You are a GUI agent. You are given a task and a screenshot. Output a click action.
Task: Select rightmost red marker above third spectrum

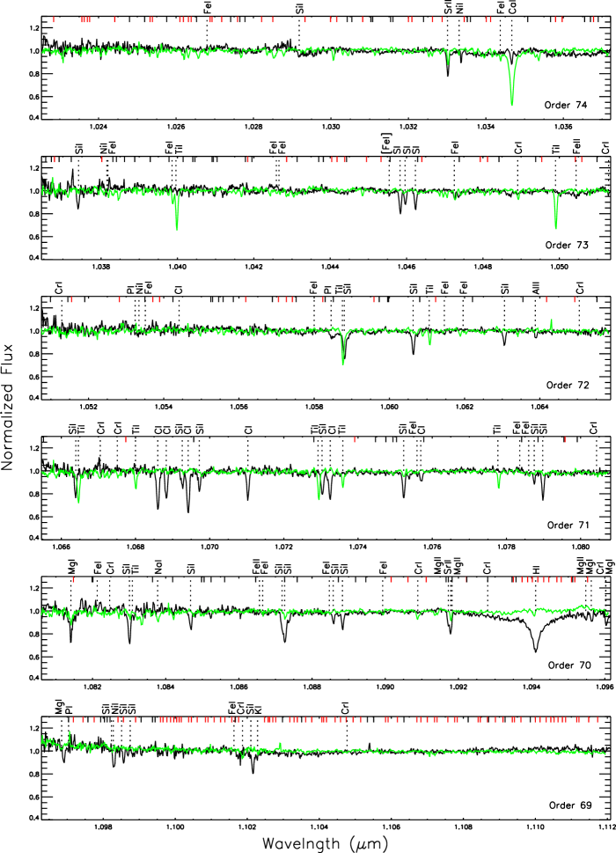point(575,299)
